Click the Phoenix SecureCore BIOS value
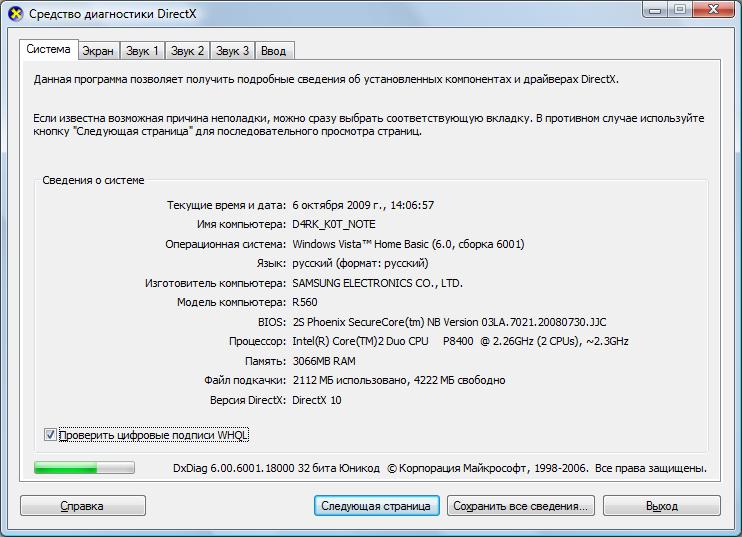 [x=449, y=322]
